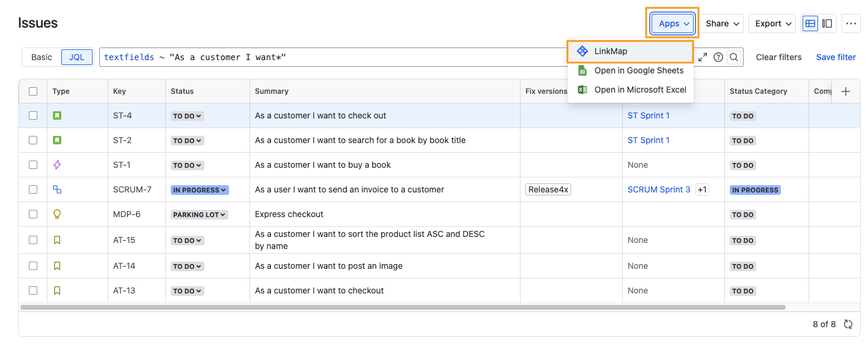This screenshot has height=347, width=868.
Task: Add a column with the plus icon
Action: coord(846,91)
